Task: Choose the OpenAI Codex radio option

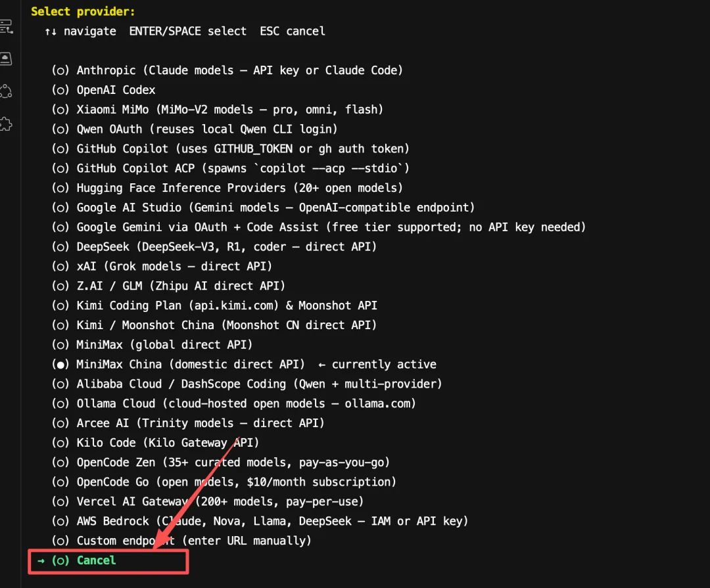Action: pyautogui.click(x=103, y=89)
